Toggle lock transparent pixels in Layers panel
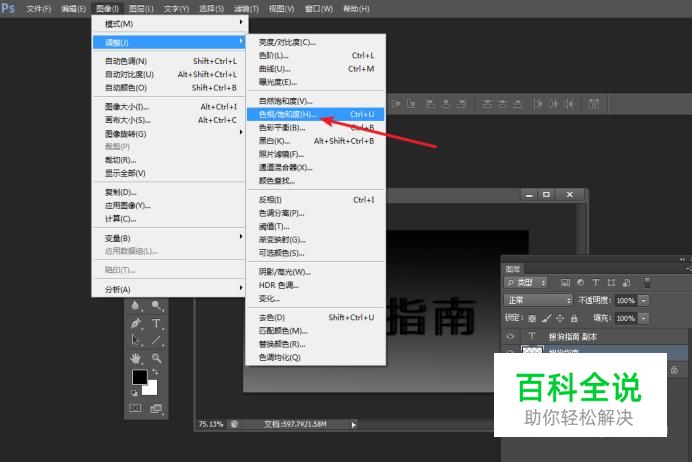This screenshot has width=692, height=462. [532, 318]
